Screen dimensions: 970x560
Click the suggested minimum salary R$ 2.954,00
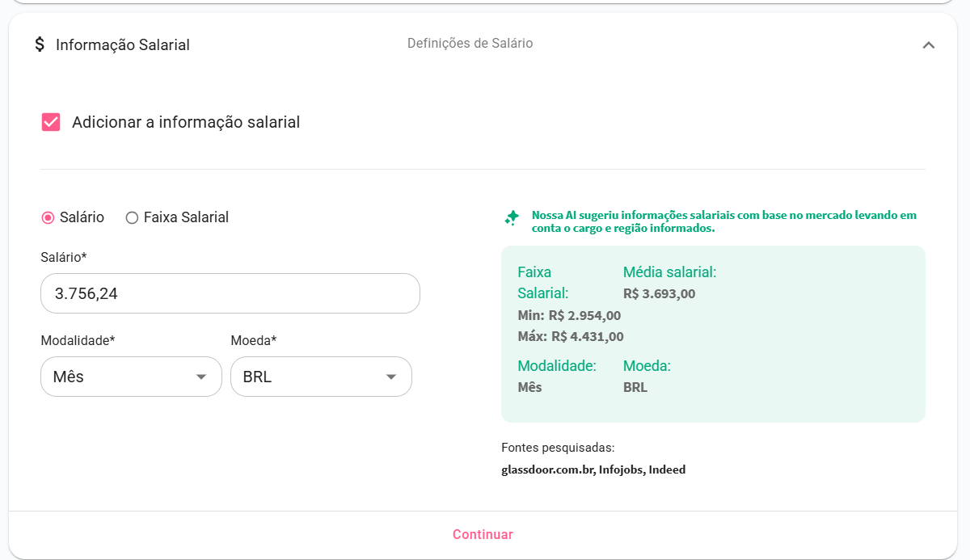[x=584, y=315]
